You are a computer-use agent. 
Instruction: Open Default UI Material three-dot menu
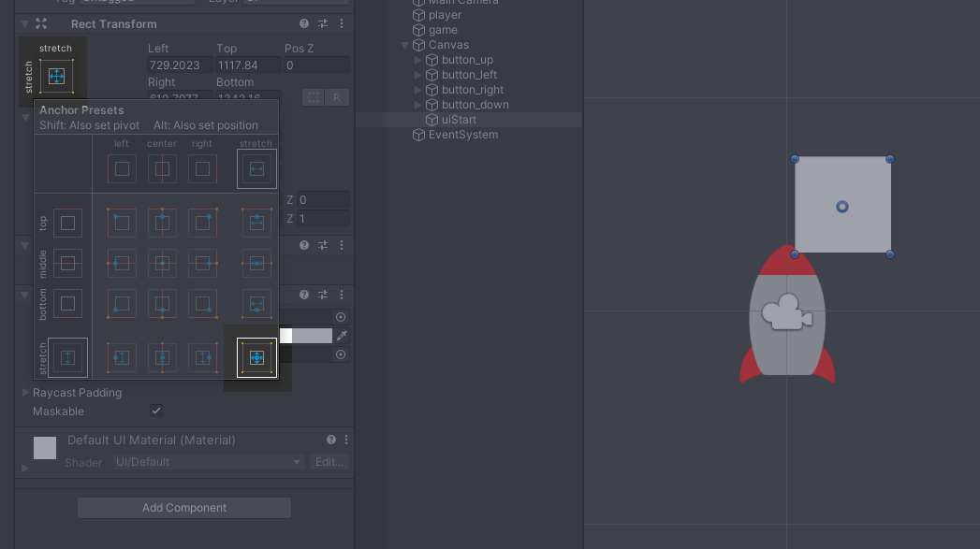[346, 440]
